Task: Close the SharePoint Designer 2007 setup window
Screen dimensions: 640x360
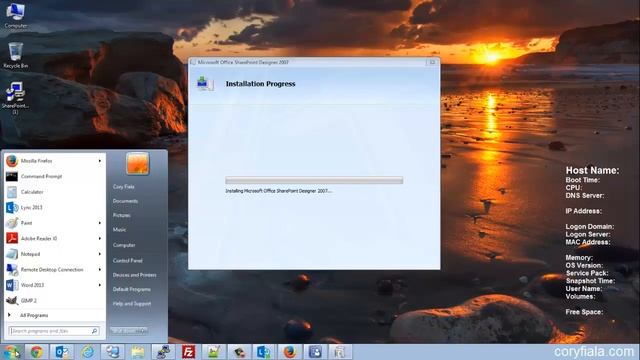Action: (x=432, y=62)
